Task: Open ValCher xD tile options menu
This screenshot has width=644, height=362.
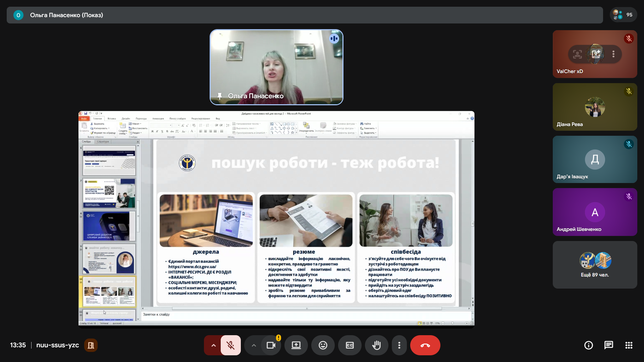Action: tap(613, 54)
